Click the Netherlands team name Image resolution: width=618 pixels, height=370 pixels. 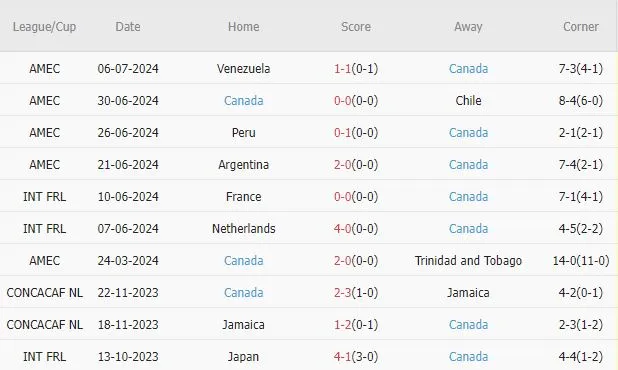tap(244, 229)
